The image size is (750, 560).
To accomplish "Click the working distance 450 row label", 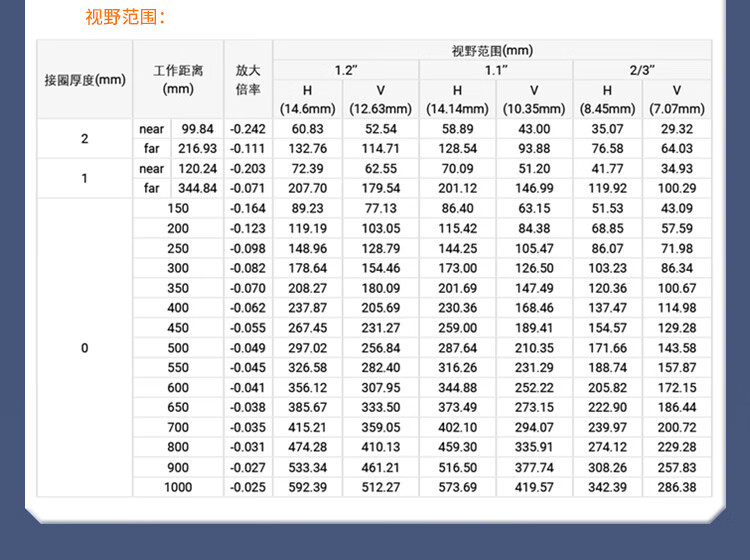I will click(178, 328).
